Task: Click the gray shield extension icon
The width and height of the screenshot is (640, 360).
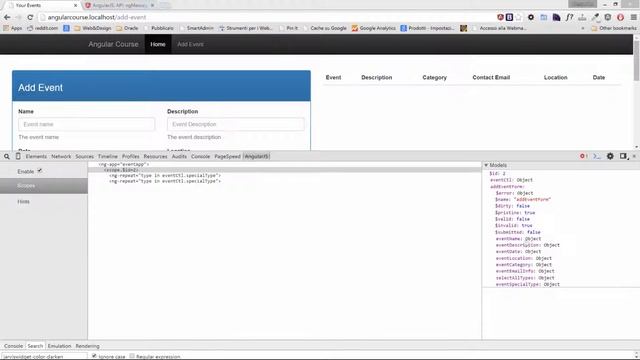Action: (x=608, y=17)
